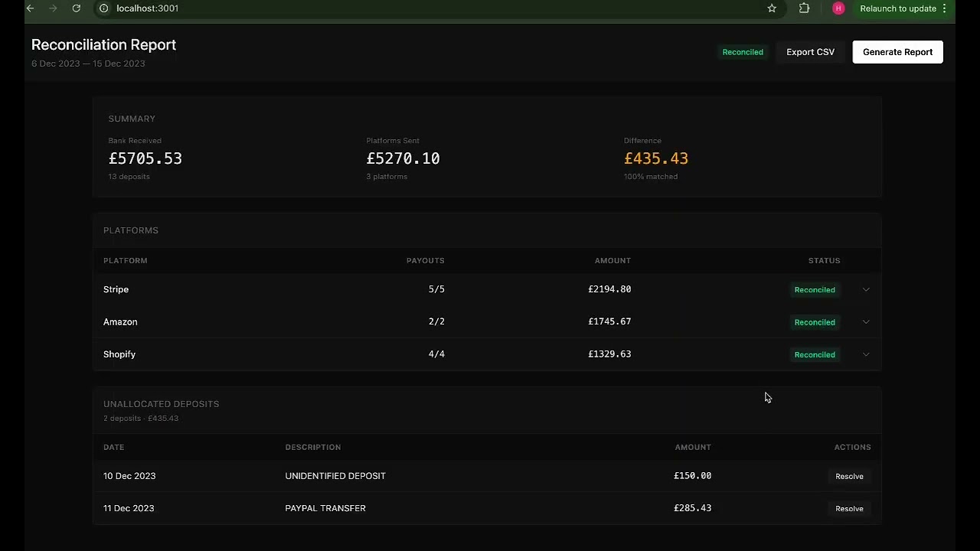Viewport: 980px width, 551px height.
Task: Click the 2 deposits · £435.43 subtitle
Action: click(141, 419)
